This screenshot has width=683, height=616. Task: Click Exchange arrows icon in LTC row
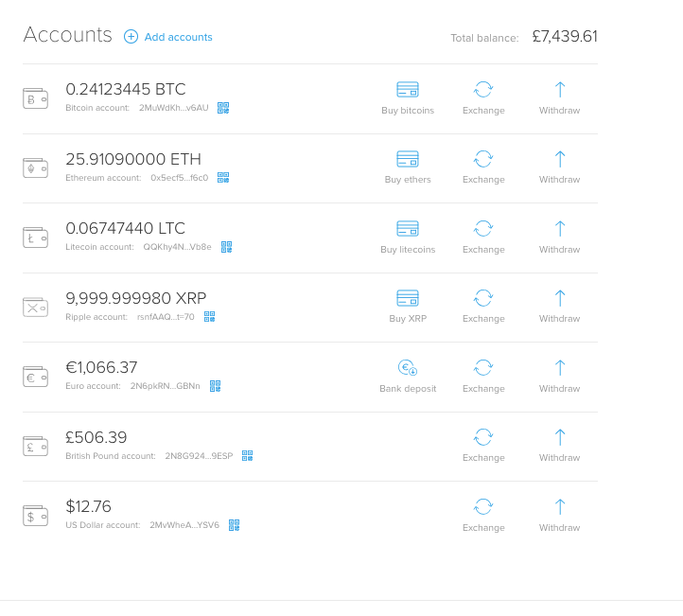pyautogui.click(x=483, y=228)
